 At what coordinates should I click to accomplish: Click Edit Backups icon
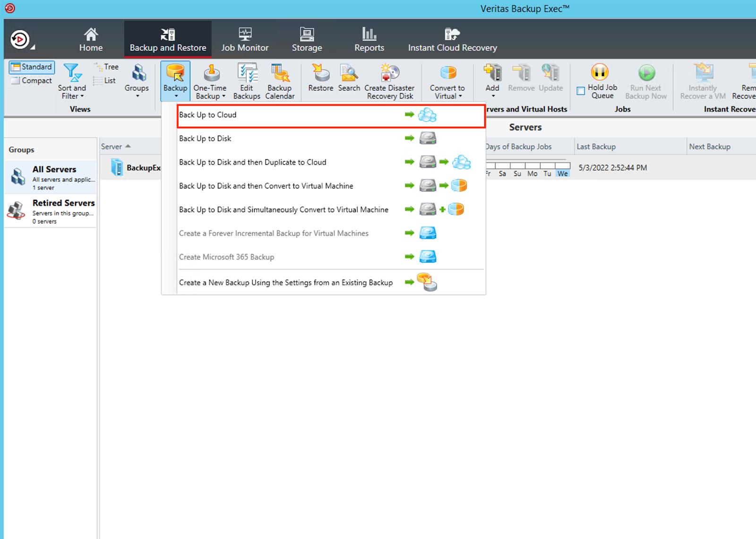[247, 81]
